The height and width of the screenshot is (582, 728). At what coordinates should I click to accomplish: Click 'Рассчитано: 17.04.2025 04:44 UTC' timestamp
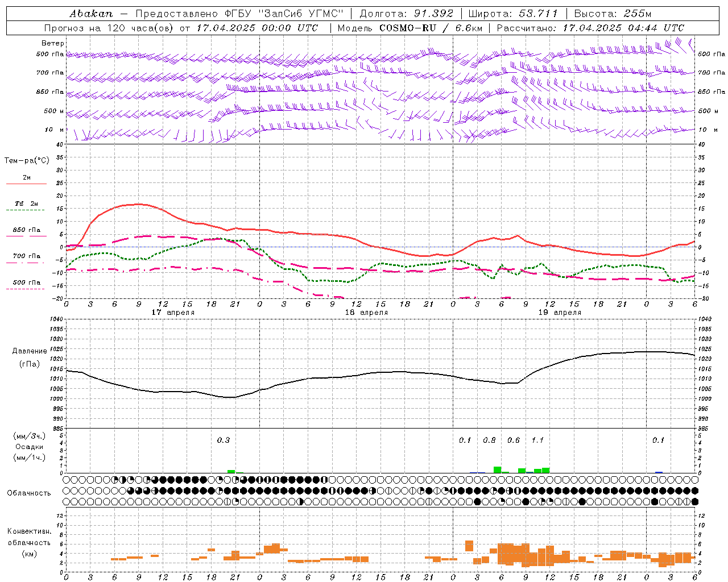[590, 28]
